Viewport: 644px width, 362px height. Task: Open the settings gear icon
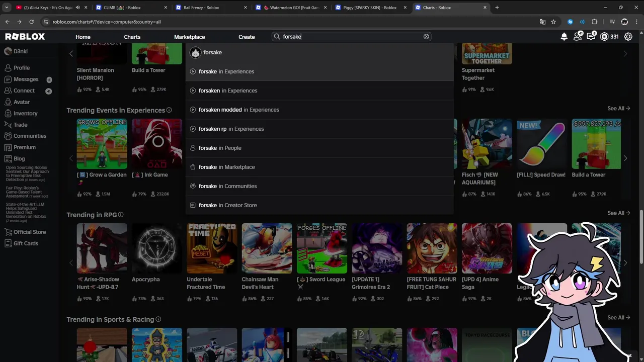coord(628,37)
